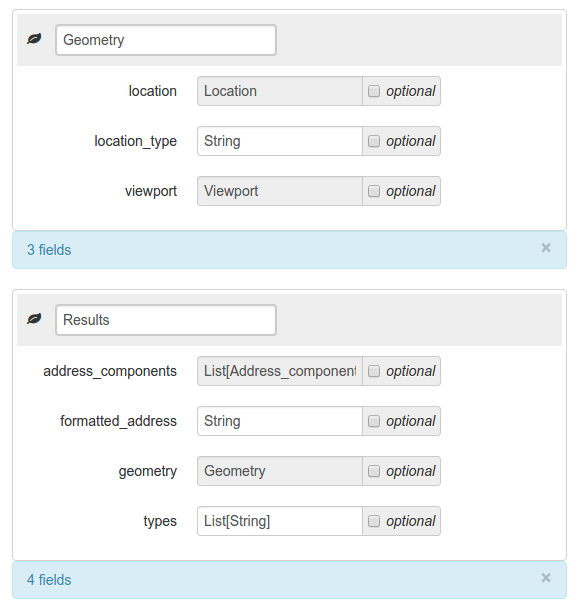Mark formatted_address as optional
Screen dimensions: 580x613
point(374,421)
